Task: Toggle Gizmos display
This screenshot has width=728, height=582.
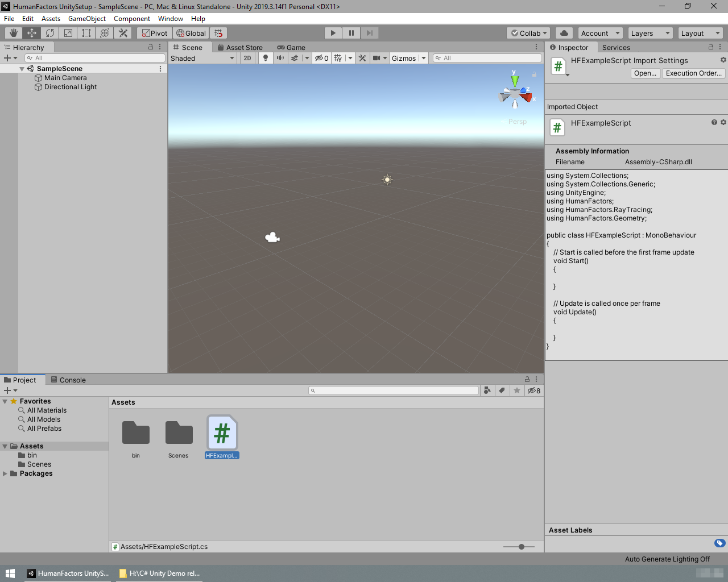Action: click(x=404, y=58)
